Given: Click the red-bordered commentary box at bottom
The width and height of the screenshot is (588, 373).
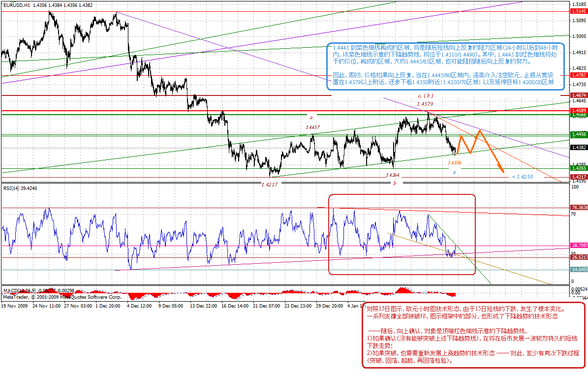Looking at the screenshot, I should coord(474,335).
